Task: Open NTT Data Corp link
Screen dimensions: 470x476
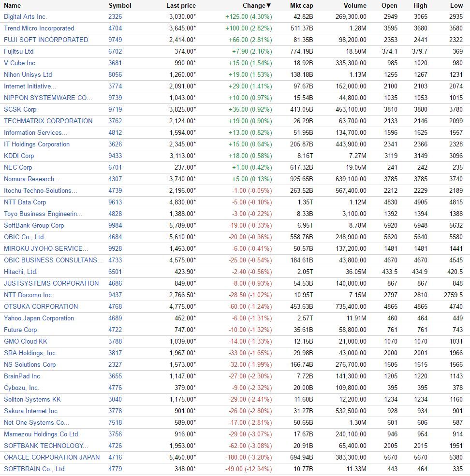Action: pos(25,202)
